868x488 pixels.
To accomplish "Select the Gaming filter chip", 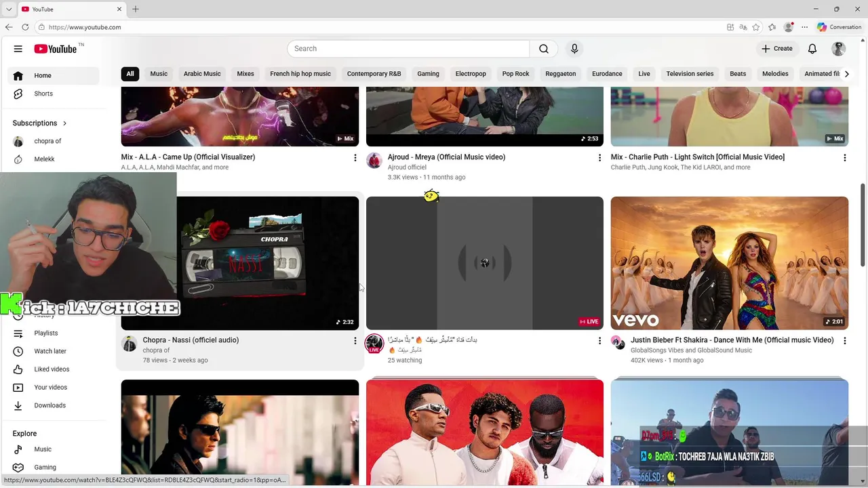I will 428,74.
